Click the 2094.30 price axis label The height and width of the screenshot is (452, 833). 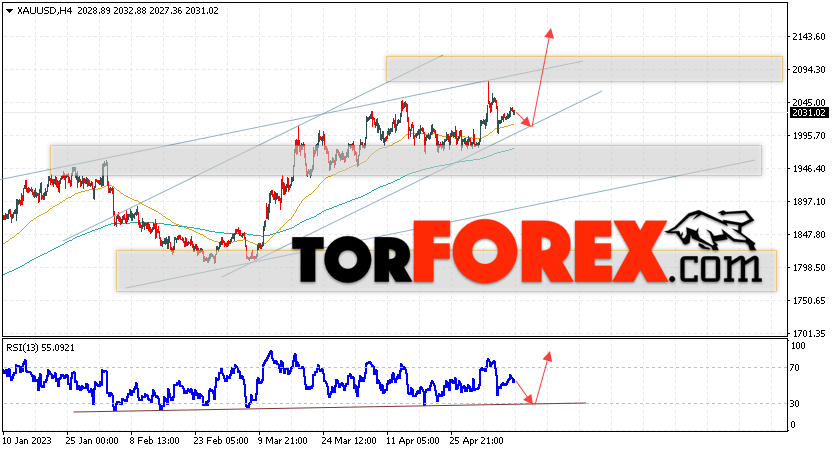point(809,70)
